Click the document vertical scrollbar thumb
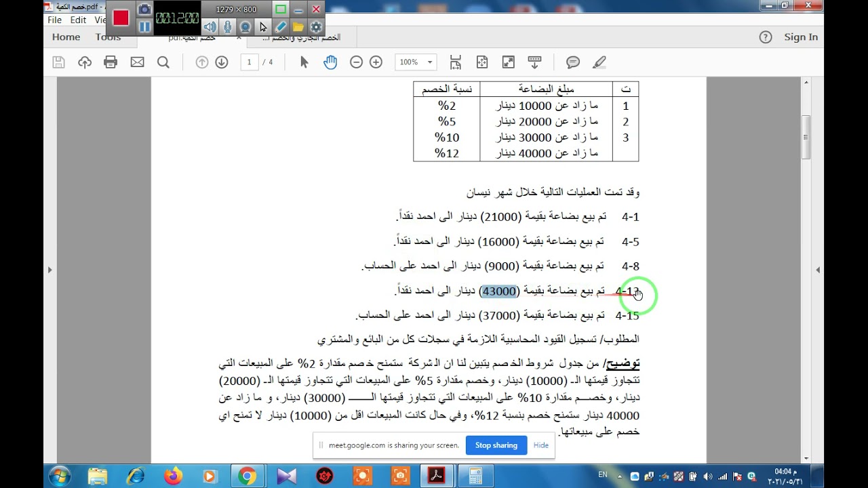This screenshot has height=488, width=868. [806, 138]
